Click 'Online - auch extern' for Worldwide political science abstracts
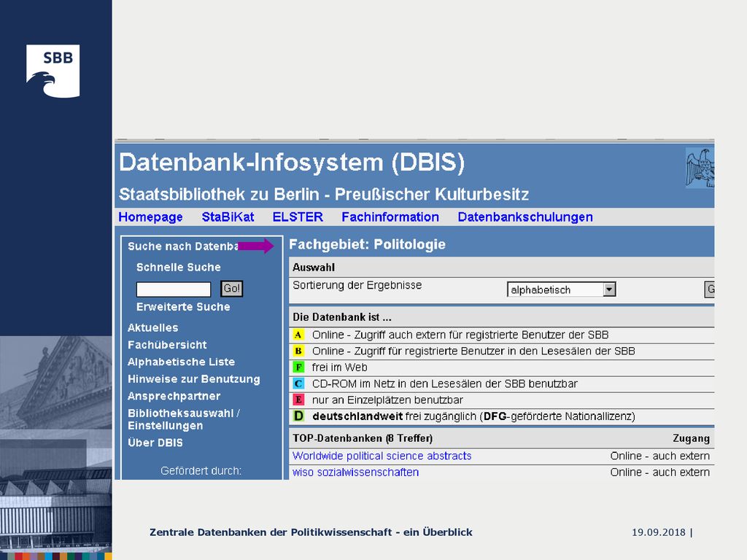The height and width of the screenshot is (560, 747). click(x=660, y=456)
